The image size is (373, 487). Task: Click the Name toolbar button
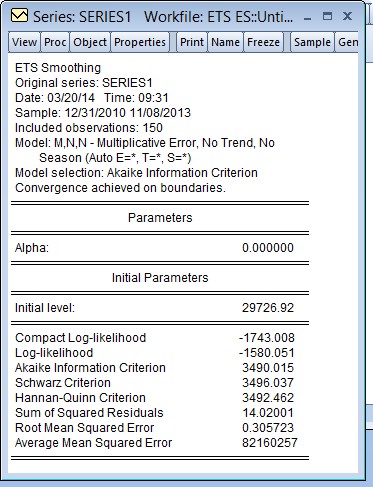pyautogui.click(x=225, y=42)
